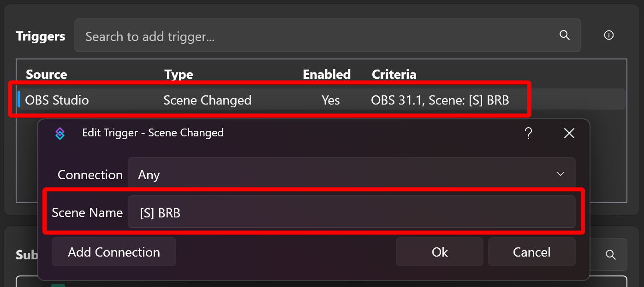Click the Streamer.bot logo in the dialog
This screenshot has height=287, width=644.
click(x=60, y=133)
